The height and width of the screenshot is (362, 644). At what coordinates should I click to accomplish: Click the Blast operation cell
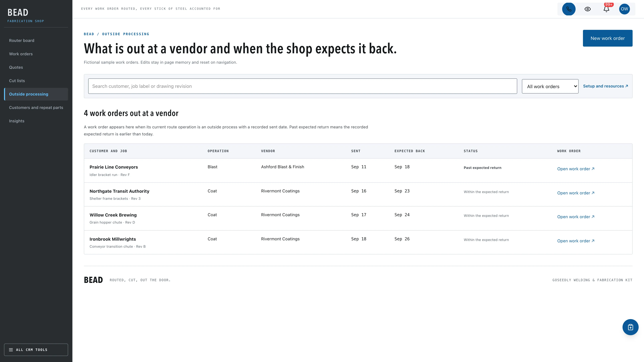(x=212, y=167)
